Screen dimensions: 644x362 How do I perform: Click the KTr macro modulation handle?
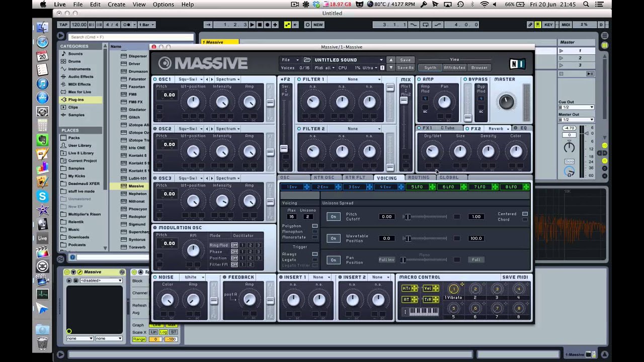click(414, 288)
